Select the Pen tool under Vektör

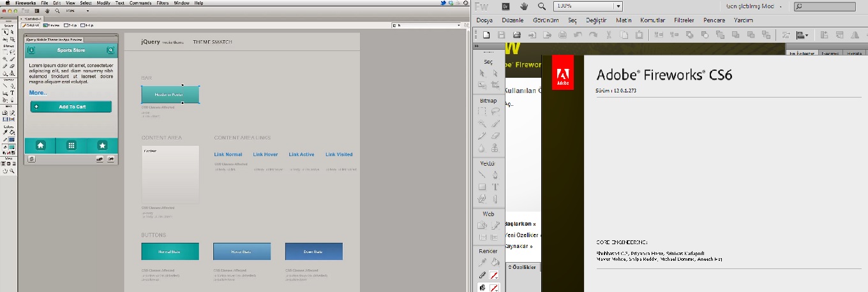point(495,175)
